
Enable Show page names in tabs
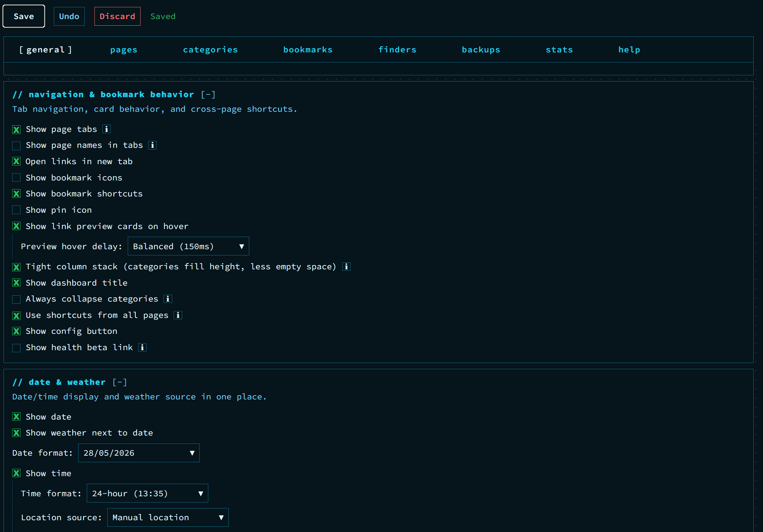coord(16,145)
